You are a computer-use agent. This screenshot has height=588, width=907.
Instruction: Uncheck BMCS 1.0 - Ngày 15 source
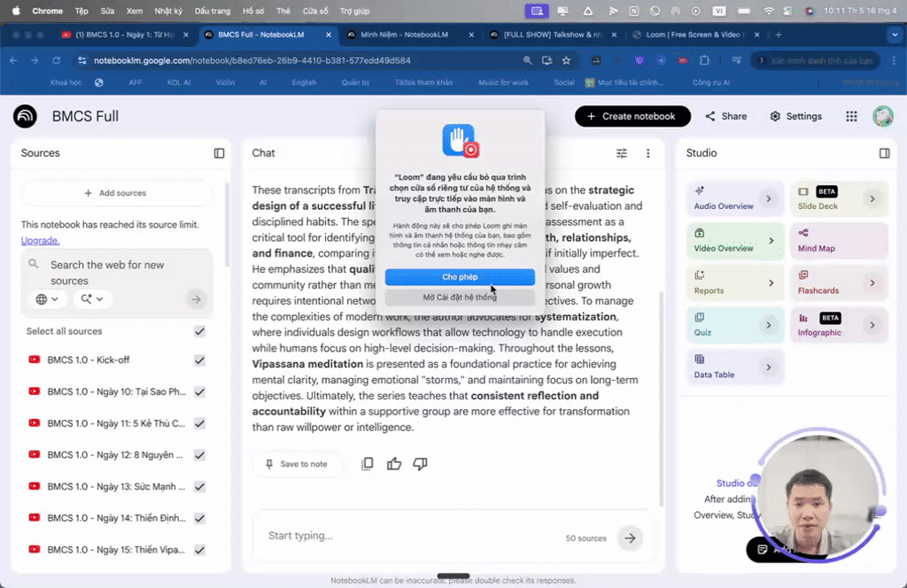199,550
